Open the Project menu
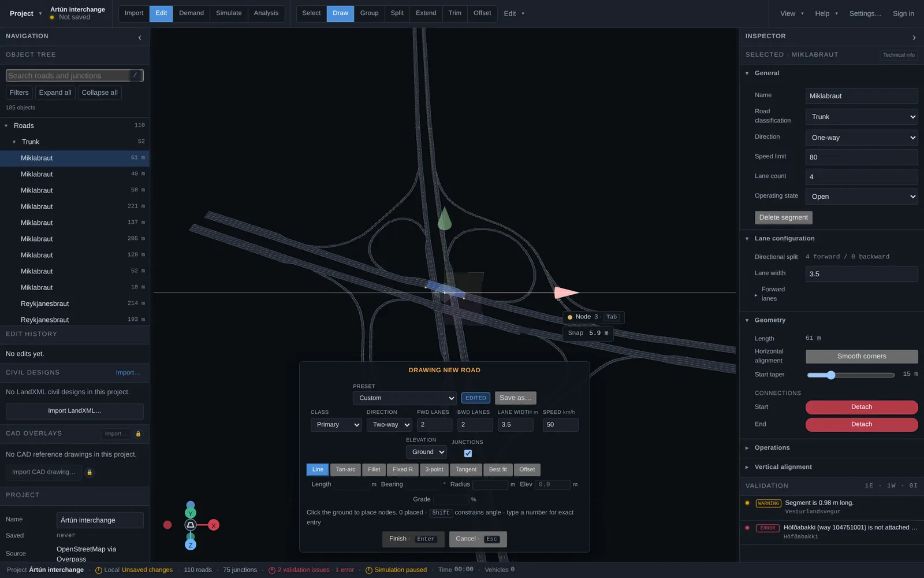 (x=25, y=13)
